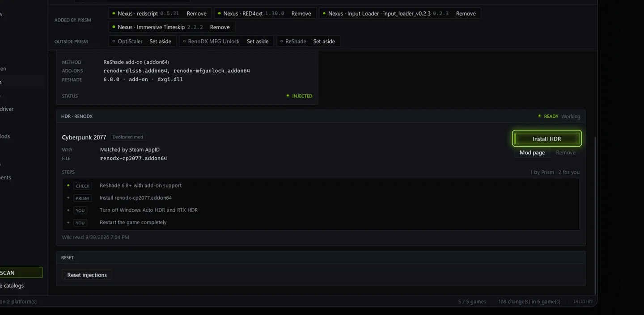
Task: Click the RESET section header
Action: click(68, 257)
